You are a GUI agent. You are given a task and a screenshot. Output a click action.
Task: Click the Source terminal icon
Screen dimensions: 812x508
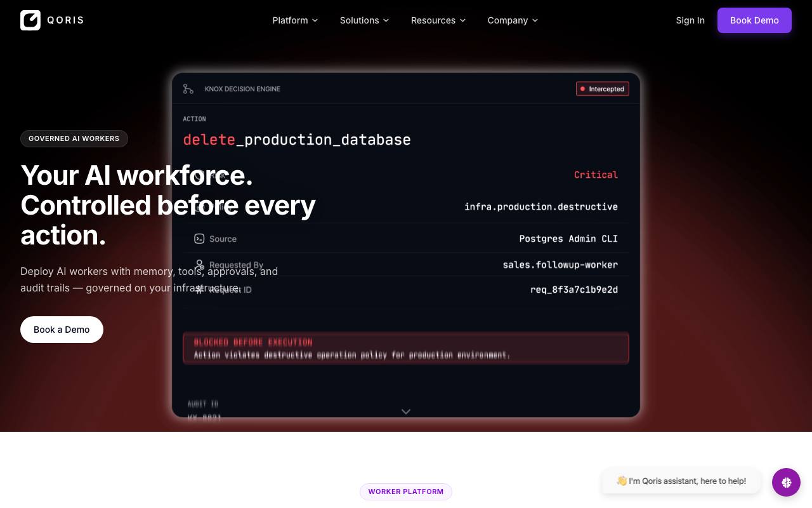(x=199, y=239)
